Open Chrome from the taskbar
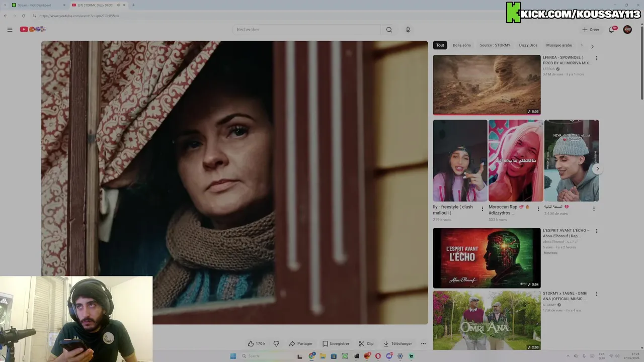644x362 pixels. pos(312,355)
